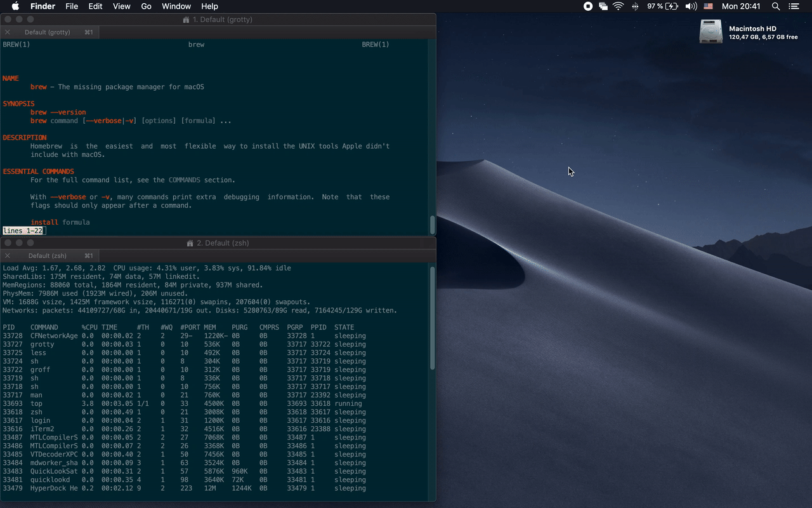Open the displays mirroring menu icon
The image size is (812, 508).
(x=603, y=6)
